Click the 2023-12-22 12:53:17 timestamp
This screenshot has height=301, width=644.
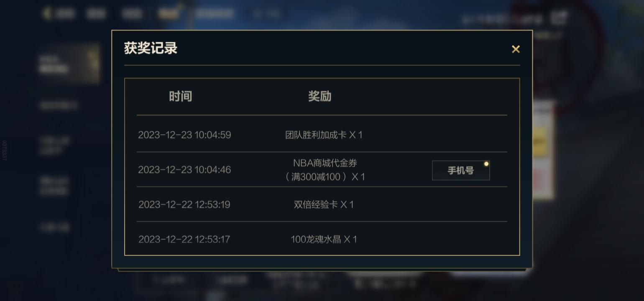[x=184, y=239]
